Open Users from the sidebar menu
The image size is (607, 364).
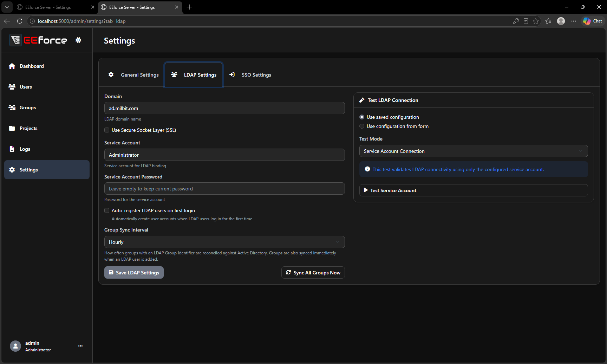pos(47,87)
